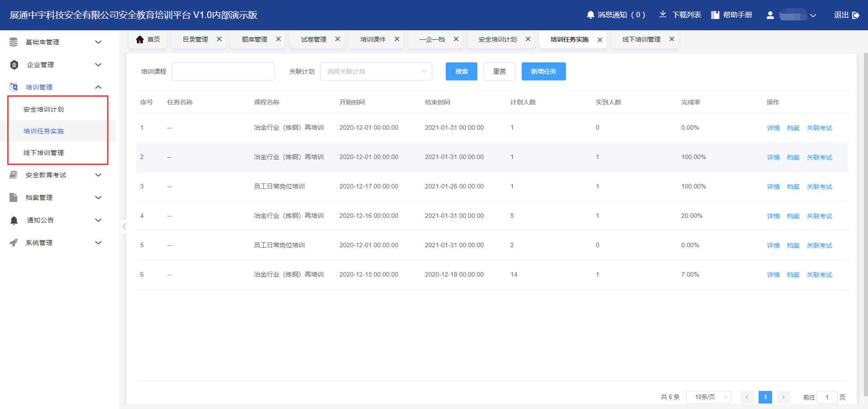Screen dimensions: 868x409
Task: Click the 20.00% completion rate cell
Action: point(692,216)
